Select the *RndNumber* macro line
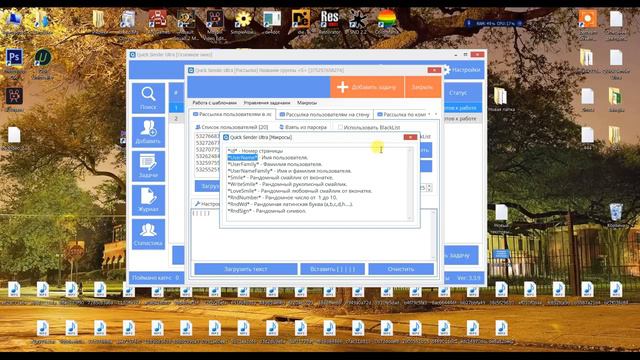The width and height of the screenshot is (640, 360). pos(282,198)
